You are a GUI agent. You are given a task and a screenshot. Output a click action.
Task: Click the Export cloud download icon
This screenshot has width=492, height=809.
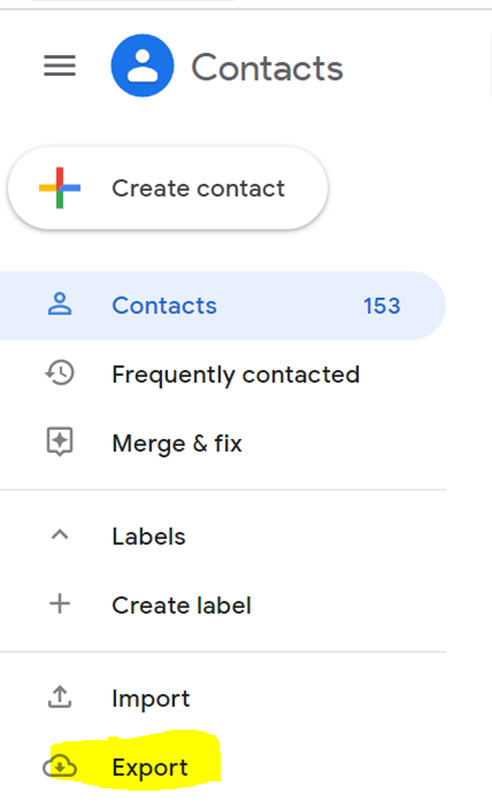tap(60, 767)
